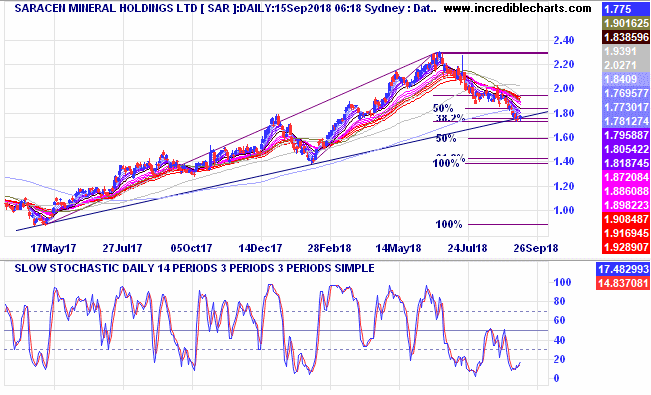This screenshot has height=395, width=651.
Task: Pick the light blue 1.8409 legend value
Action: 626,79
